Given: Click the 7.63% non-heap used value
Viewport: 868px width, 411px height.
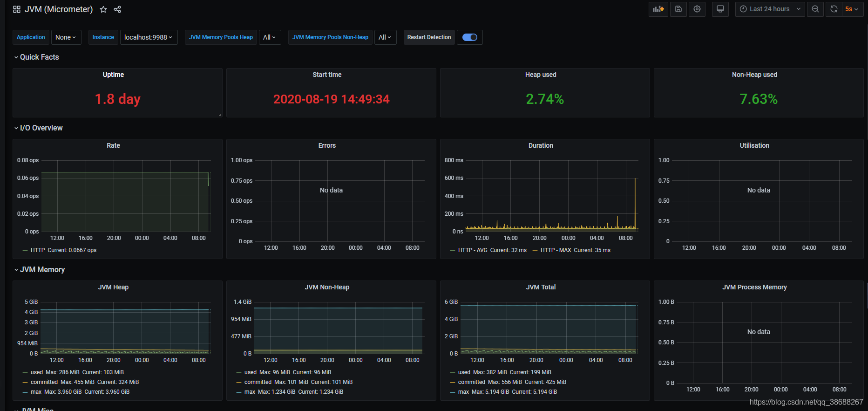Looking at the screenshot, I should [759, 99].
